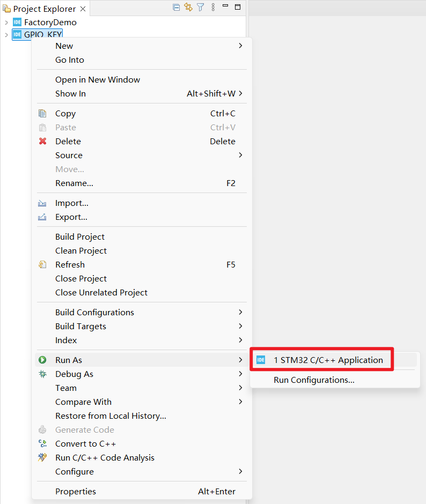Click the FactoryDemo project IDE icon
This screenshot has width=426, height=504.
tap(17, 23)
